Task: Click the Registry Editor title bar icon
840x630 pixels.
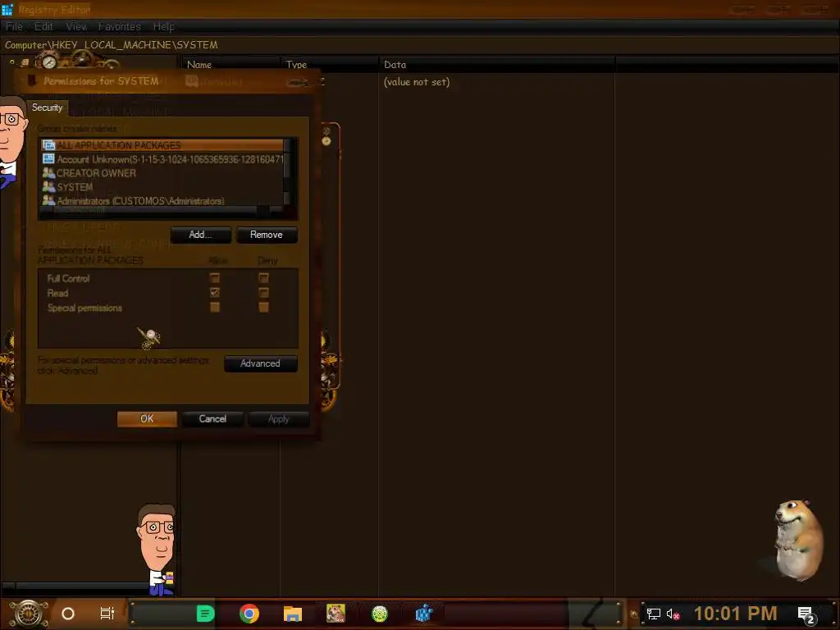Action: 7,9
